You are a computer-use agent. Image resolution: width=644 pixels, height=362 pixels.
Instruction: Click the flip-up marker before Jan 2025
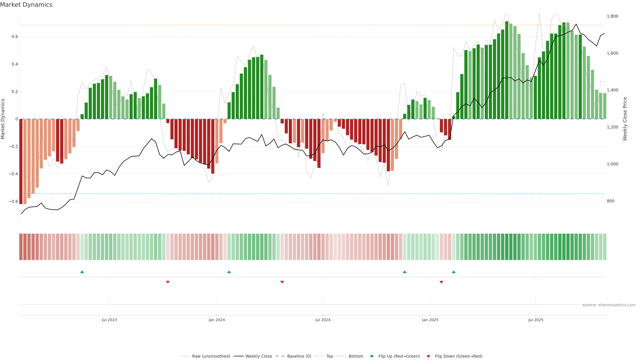click(x=405, y=272)
